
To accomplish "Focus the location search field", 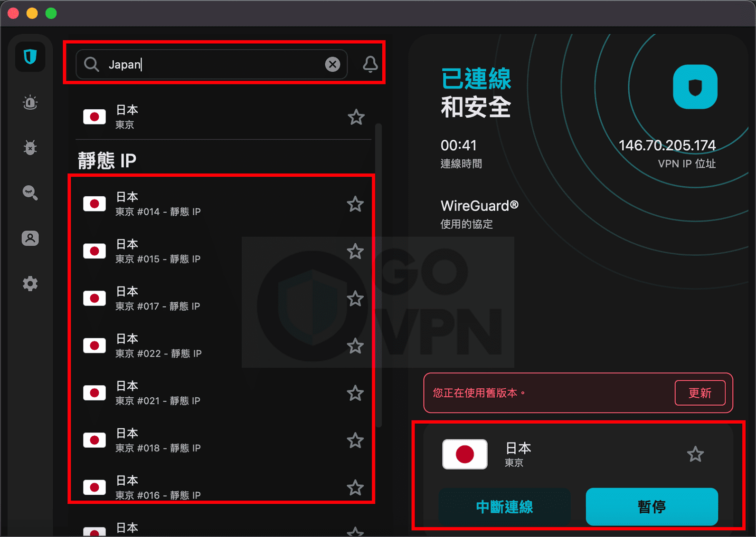I will [211, 64].
